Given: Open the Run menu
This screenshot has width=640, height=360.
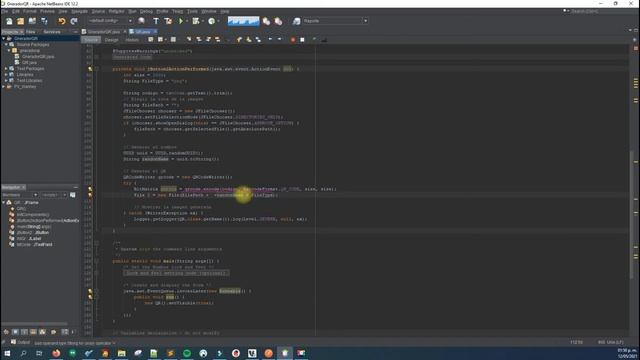Looking at the screenshot, I should coord(132,11).
